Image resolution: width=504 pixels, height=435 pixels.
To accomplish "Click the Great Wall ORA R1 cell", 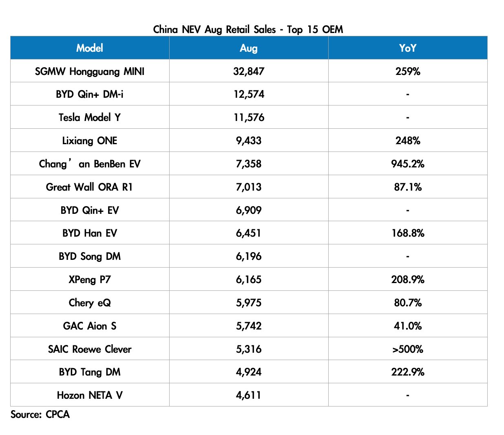I will point(90,187).
